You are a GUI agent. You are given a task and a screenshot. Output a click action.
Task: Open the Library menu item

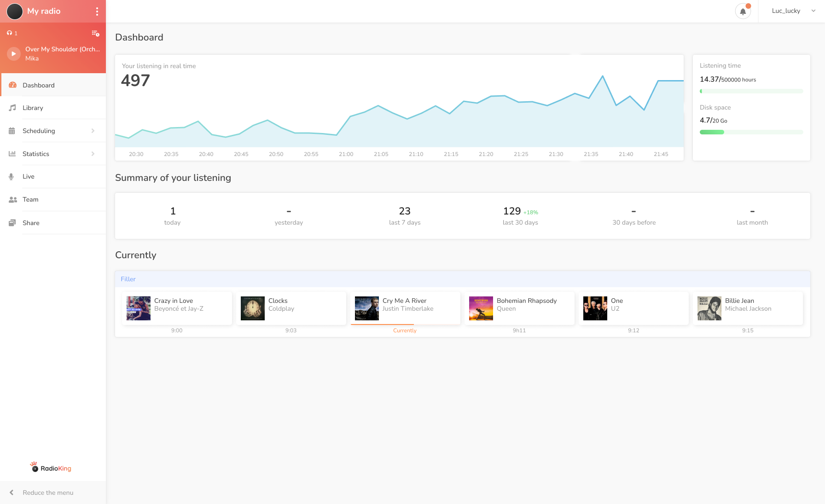click(53, 108)
